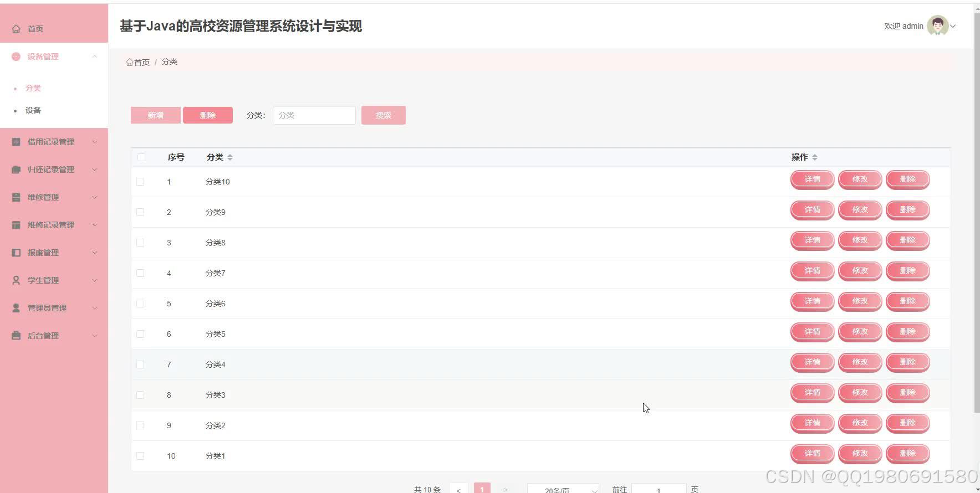This screenshot has height=493, width=980.
Task: Open 详情 for 分类7
Action: coord(813,271)
